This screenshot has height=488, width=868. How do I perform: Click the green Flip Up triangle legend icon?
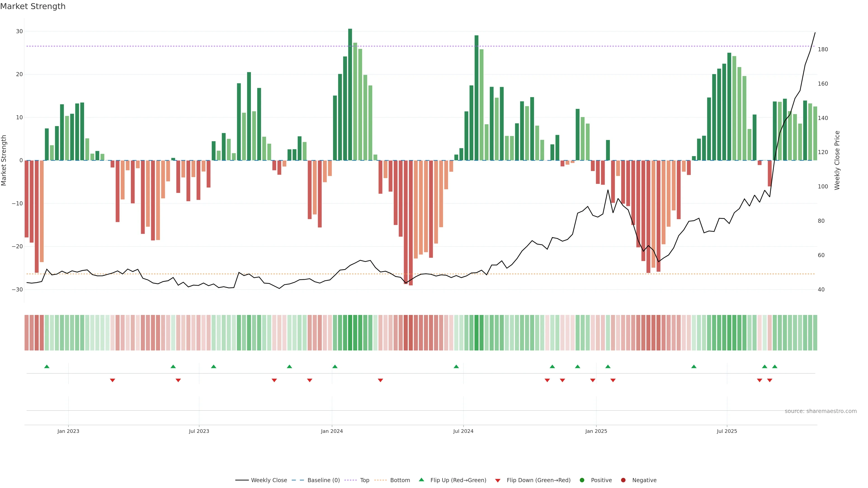coord(421,480)
